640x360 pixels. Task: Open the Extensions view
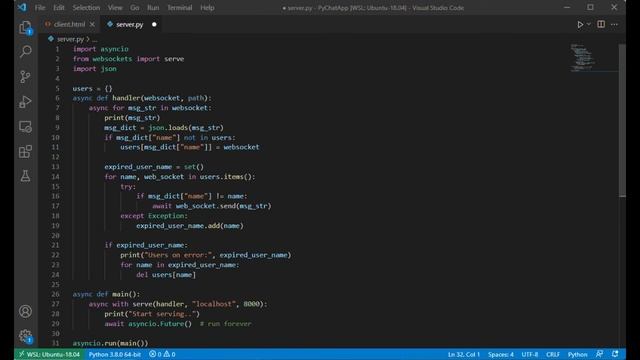[25, 151]
